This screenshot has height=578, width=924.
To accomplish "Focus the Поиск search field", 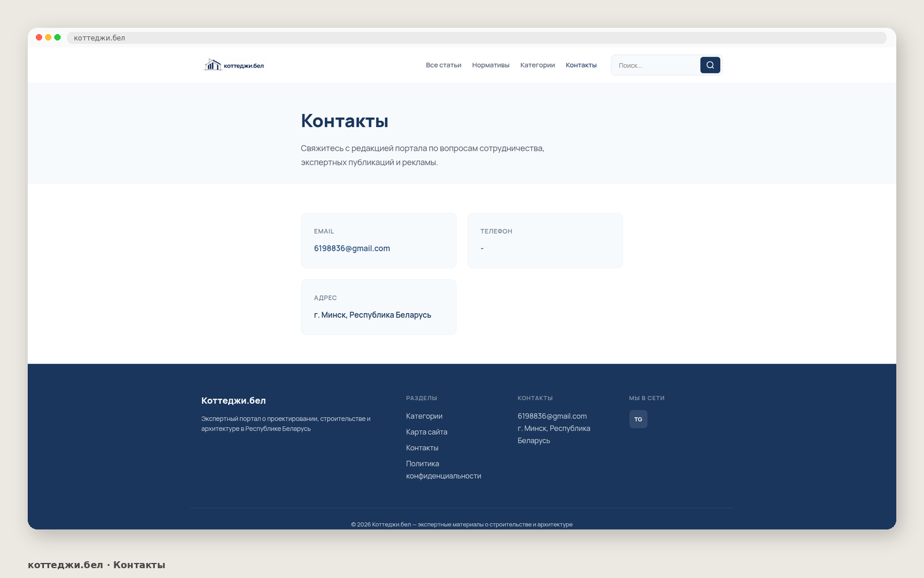I will pyautogui.click(x=656, y=65).
